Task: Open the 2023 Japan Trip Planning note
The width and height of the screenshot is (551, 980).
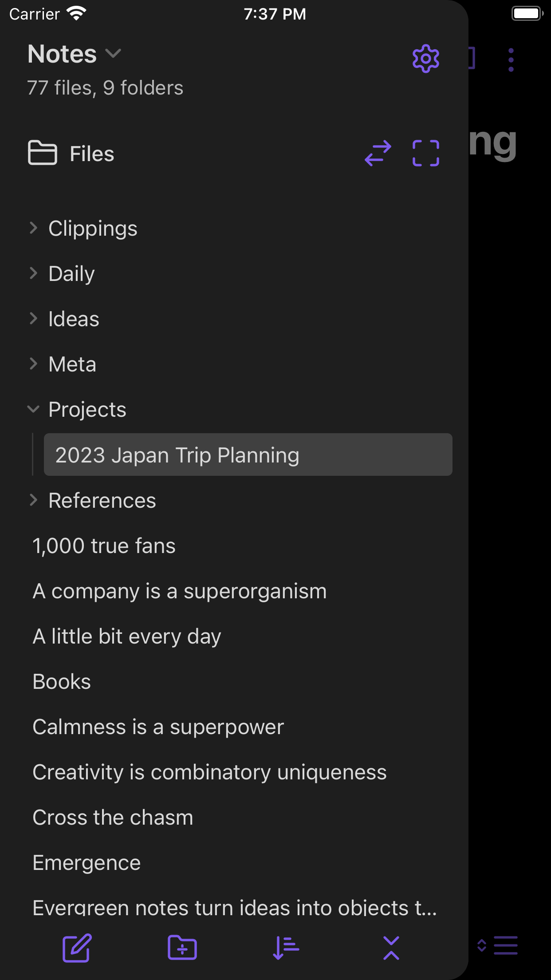Action: coord(177,455)
